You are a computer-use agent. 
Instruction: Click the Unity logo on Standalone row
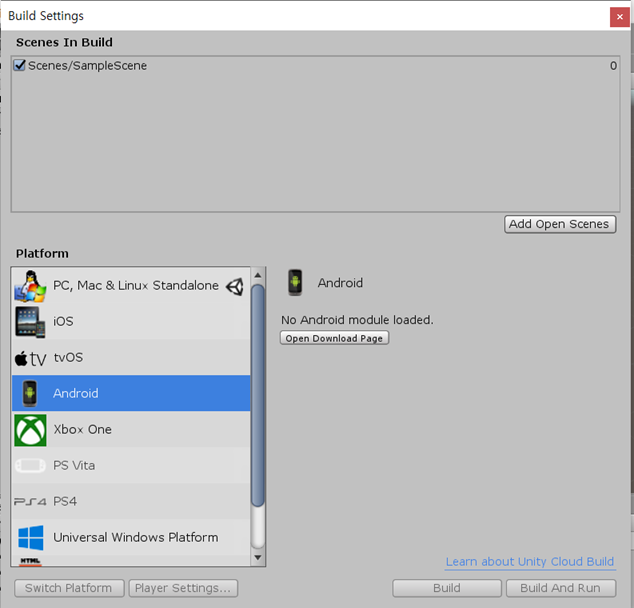[x=235, y=287]
